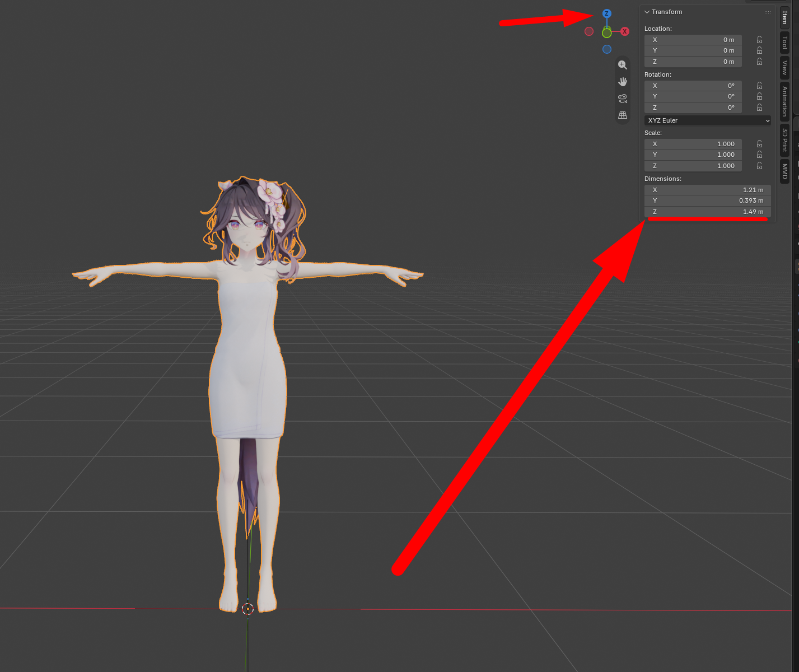This screenshot has width=799, height=672.
Task: Select the character model's white dress
Action: point(247,358)
